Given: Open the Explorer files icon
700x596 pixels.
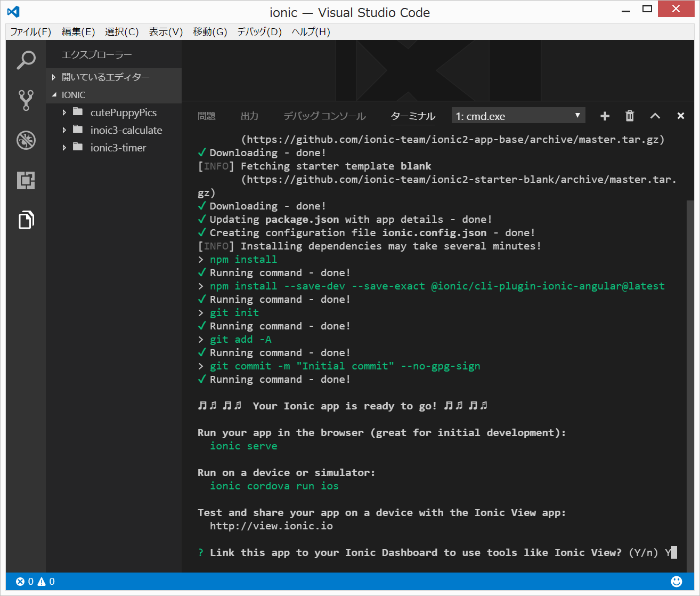Looking at the screenshot, I should pos(26,220).
